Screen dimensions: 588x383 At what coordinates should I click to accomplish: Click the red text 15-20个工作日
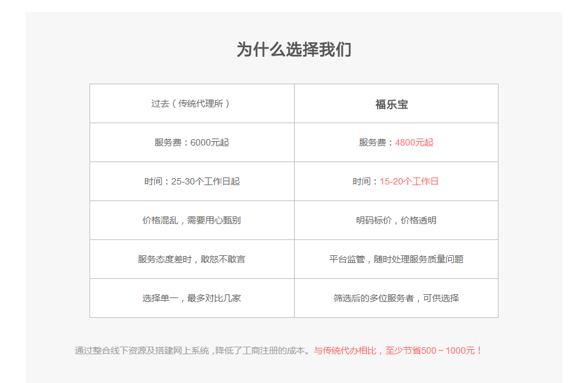coord(409,181)
